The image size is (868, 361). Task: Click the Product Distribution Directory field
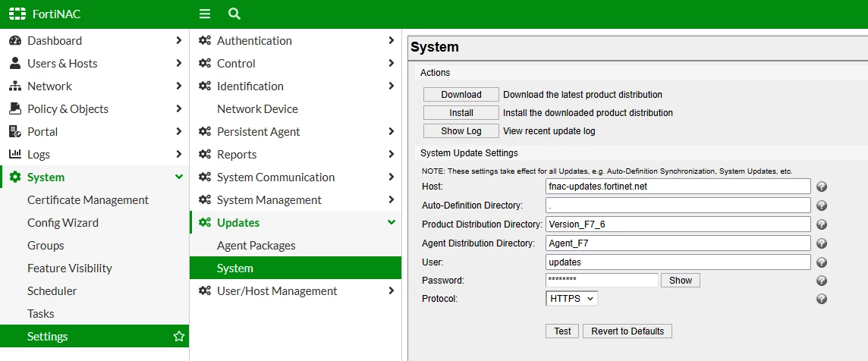678,224
